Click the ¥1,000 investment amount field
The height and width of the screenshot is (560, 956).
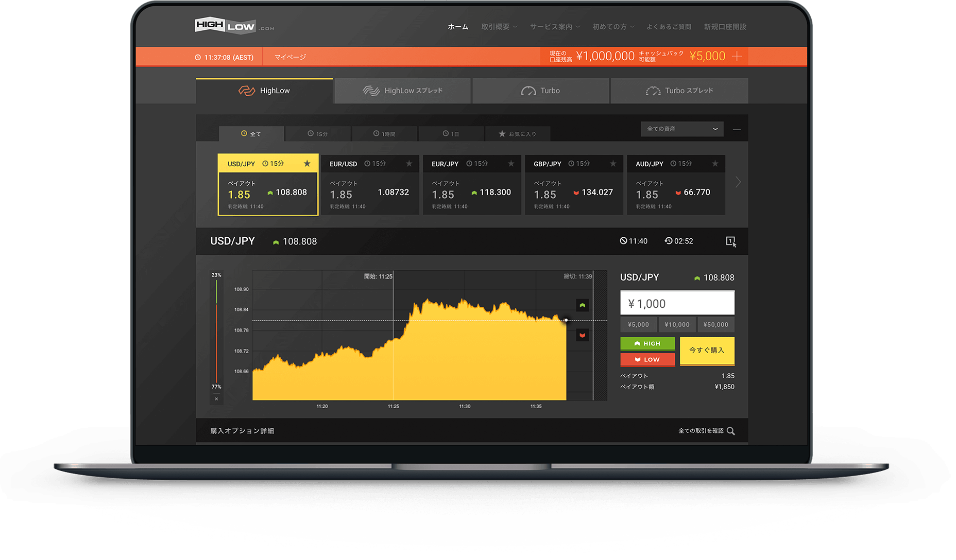click(x=677, y=303)
